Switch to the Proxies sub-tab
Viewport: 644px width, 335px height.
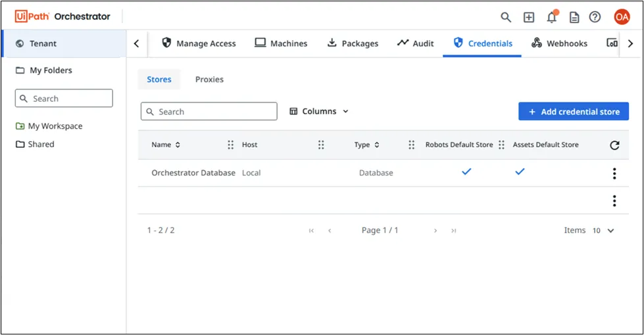click(209, 79)
